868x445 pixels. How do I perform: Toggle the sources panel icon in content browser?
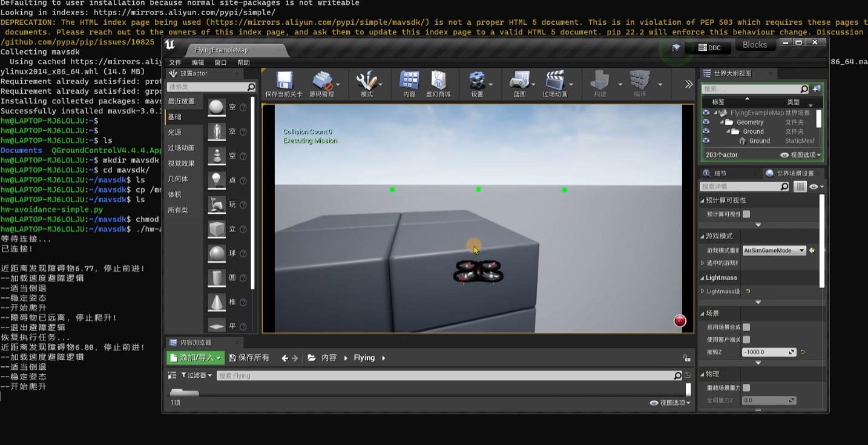point(172,375)
